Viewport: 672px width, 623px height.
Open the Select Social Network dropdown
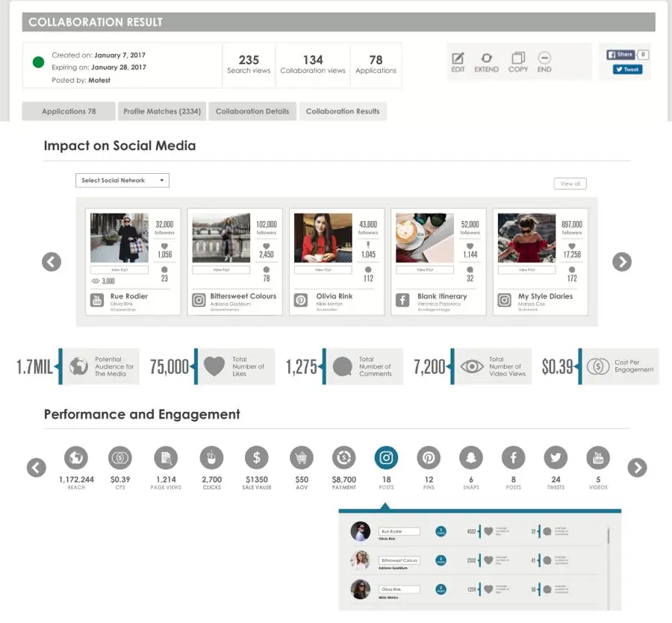point(122,181)
